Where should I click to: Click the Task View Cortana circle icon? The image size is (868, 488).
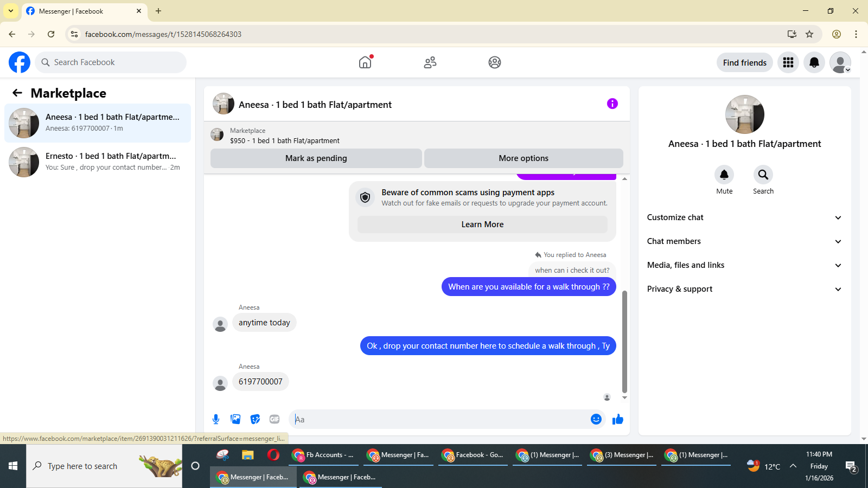[x=195, y=466]
